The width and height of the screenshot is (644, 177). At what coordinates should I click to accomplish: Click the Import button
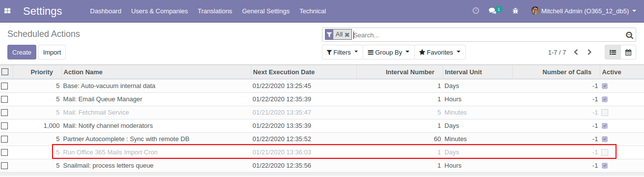coord(52,52)
